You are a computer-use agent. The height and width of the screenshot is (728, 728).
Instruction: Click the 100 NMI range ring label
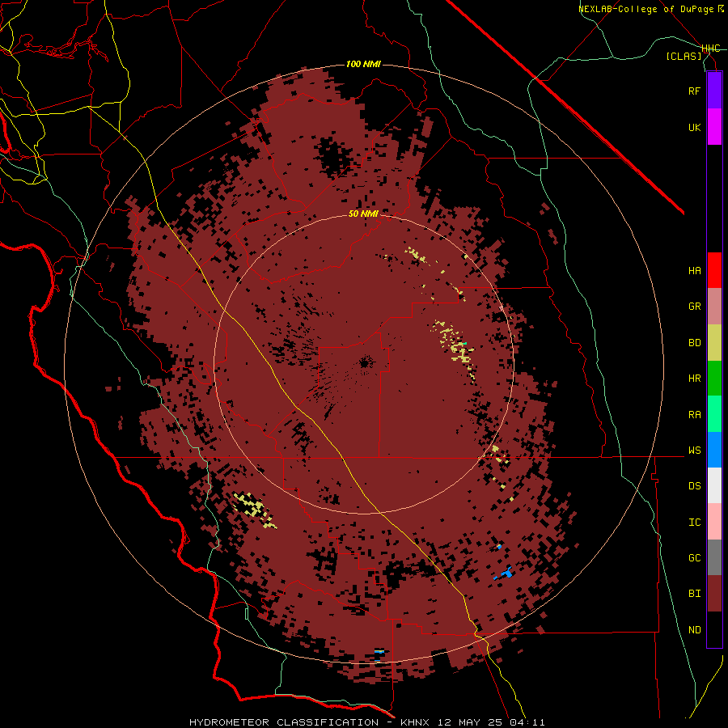(363, 64)
